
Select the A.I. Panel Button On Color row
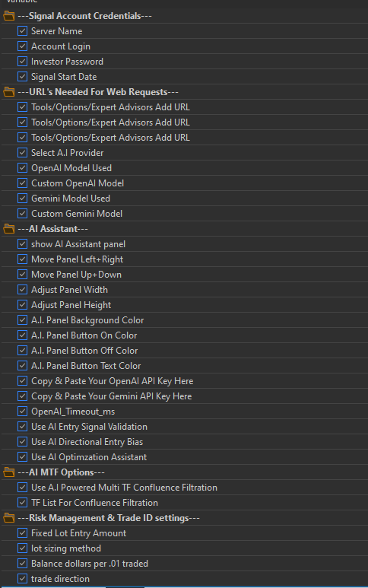185,335
